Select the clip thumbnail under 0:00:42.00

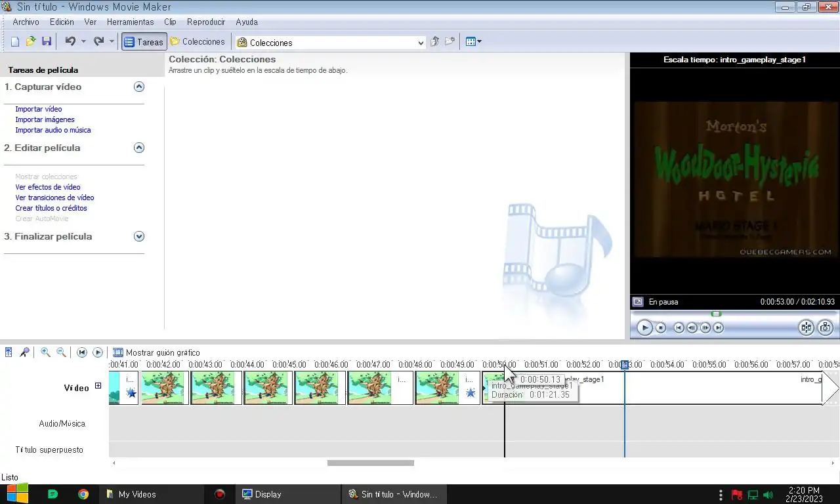(165, 388)
